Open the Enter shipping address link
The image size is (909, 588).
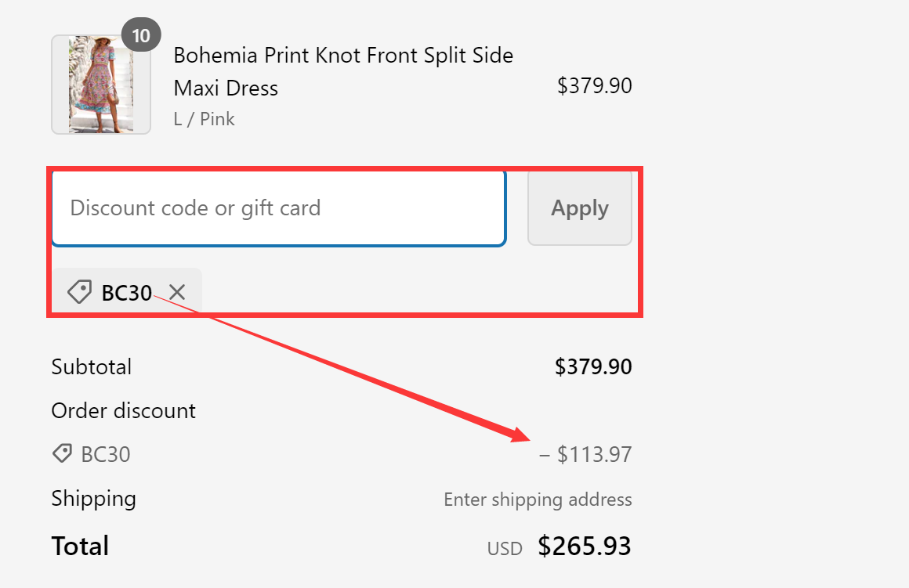tap(538, 499)
